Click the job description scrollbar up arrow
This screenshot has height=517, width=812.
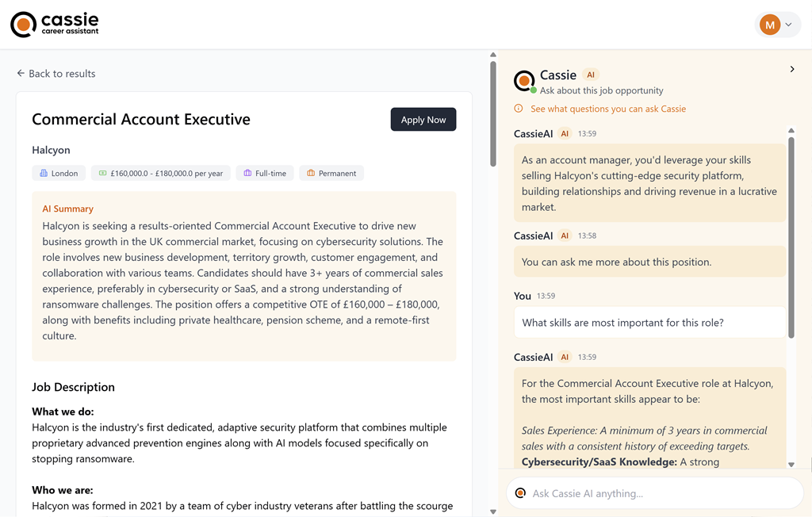493,56
